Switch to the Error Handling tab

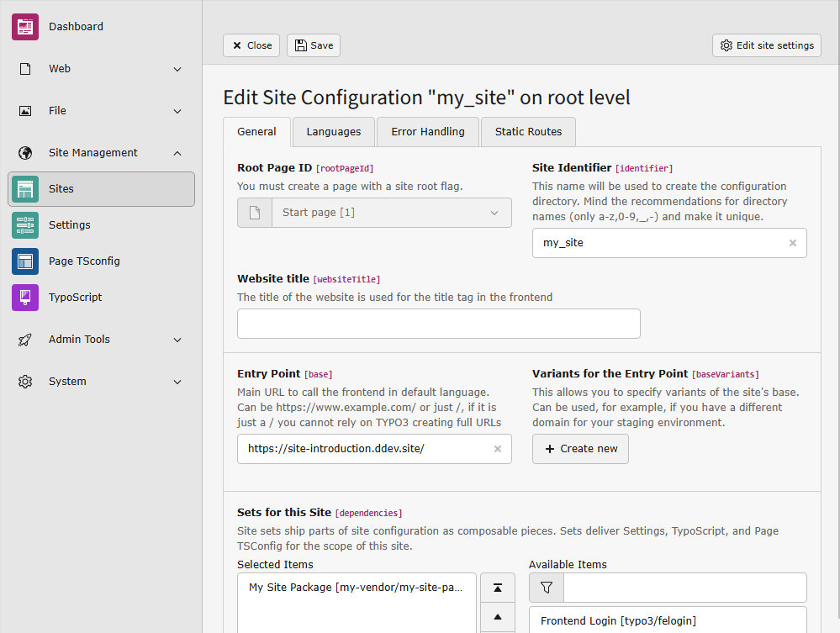click(427, 132)
